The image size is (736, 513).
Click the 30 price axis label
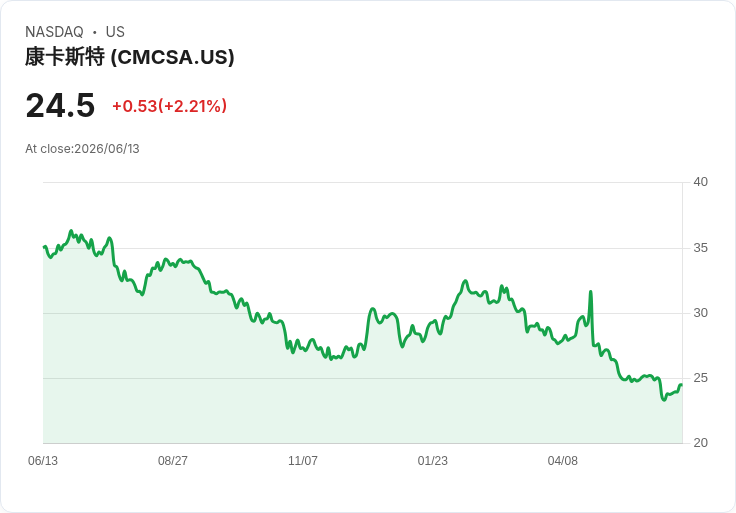[x=700, y=313]
